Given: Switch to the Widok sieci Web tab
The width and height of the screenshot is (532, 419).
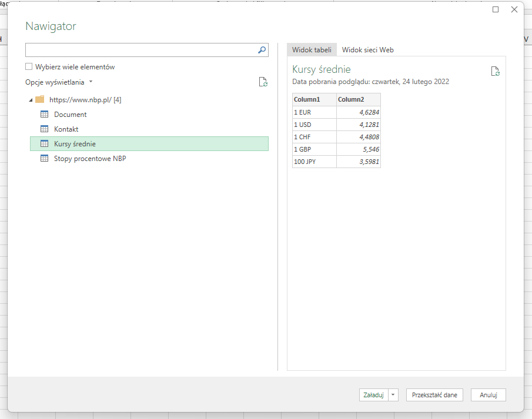Looking at the screenshot, I should pos(367,50).
